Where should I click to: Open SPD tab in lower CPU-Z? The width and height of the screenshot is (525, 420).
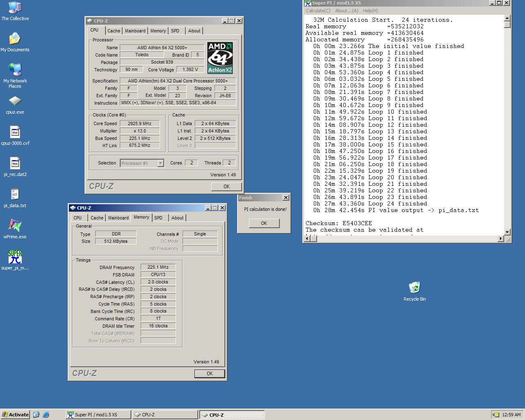(x=158, y=218)
